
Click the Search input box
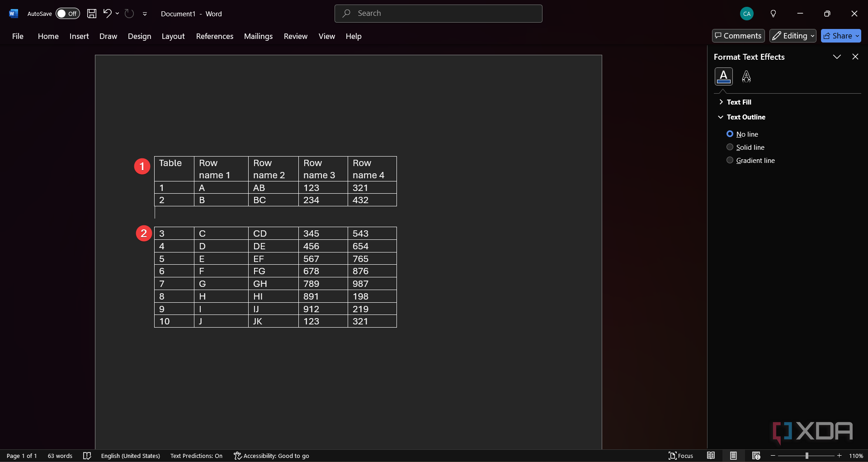click(439, 14)
